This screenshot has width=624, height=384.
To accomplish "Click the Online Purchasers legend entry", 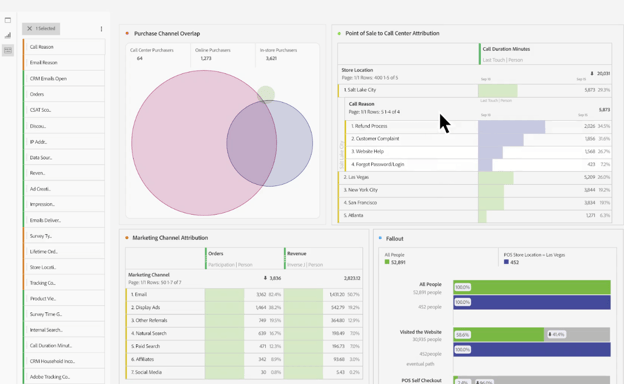I will point(213,55).
